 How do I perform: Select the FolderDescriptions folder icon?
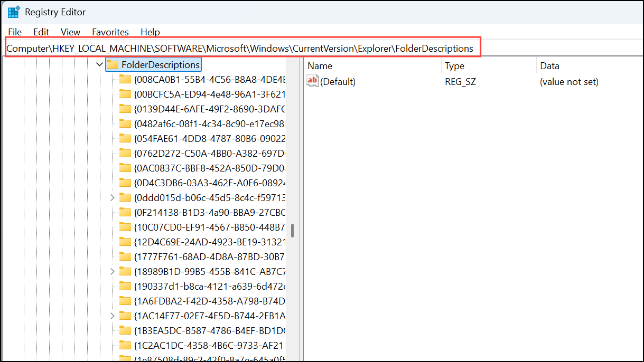[x=112, y=65]
